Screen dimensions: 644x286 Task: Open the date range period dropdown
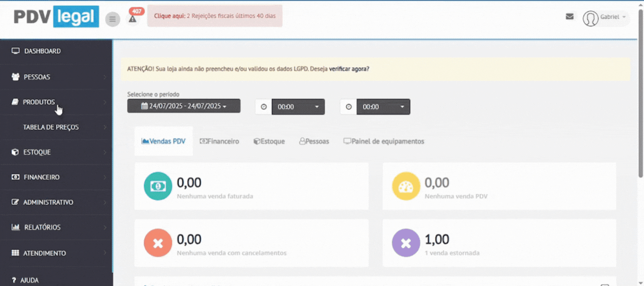pyautogui.click(x=184, y=106)
